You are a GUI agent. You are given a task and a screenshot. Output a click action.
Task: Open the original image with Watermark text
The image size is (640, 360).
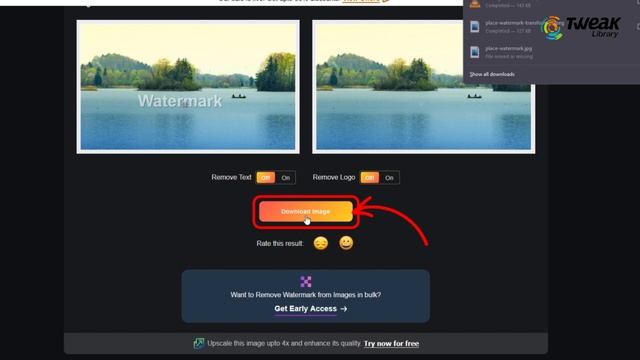coord(188,87)
